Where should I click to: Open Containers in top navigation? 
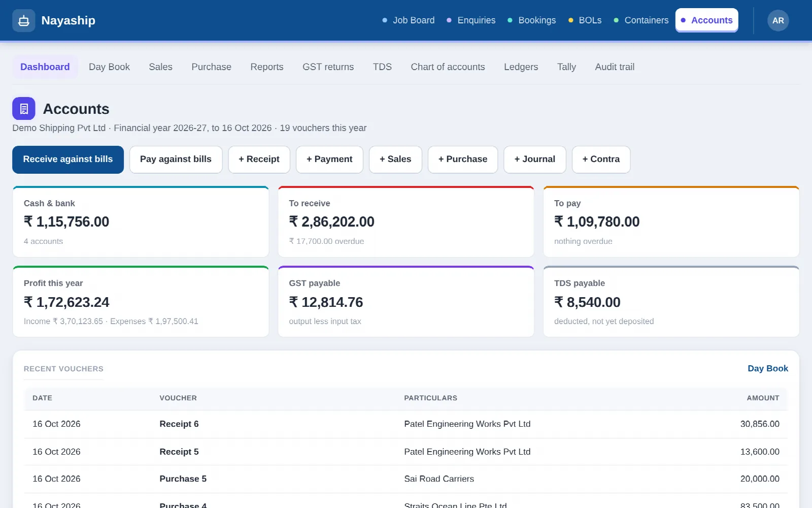[x=641, y=20]
